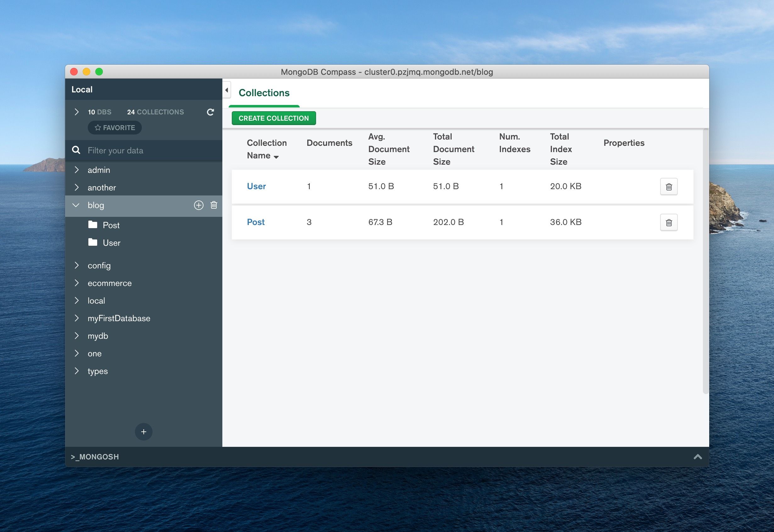Click the search magnifier in the filter bar
This screenshot has height=532, width=774.
click(76, 150)
